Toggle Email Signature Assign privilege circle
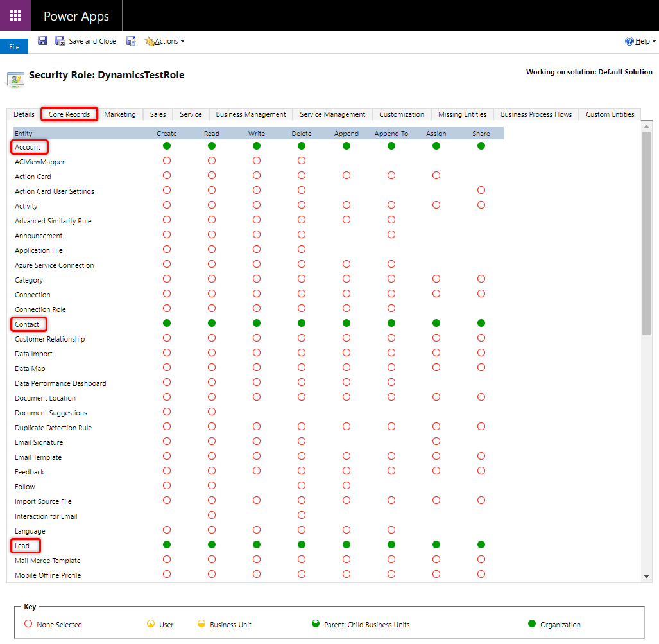The height and width of the screenshot is (644, 659). tap(436, 441)
